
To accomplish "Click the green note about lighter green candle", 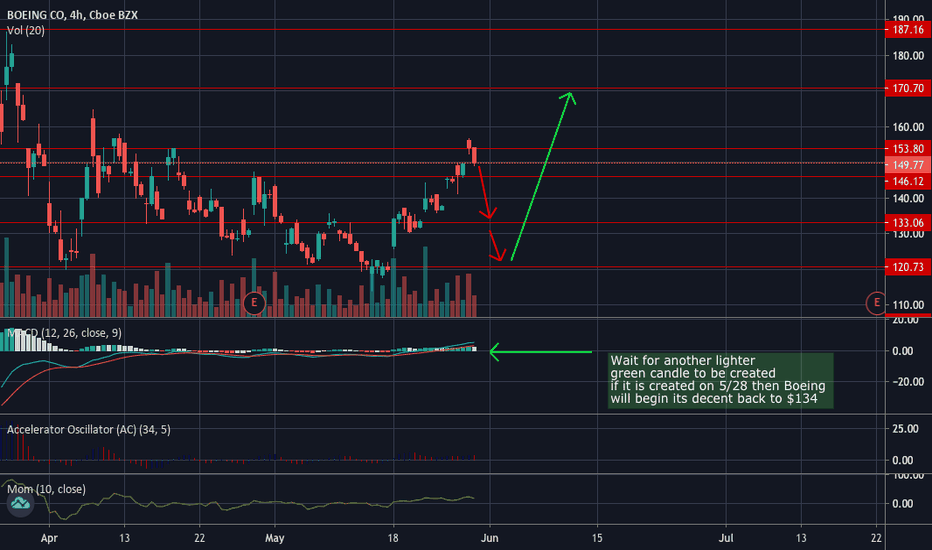I will point(720,381).
